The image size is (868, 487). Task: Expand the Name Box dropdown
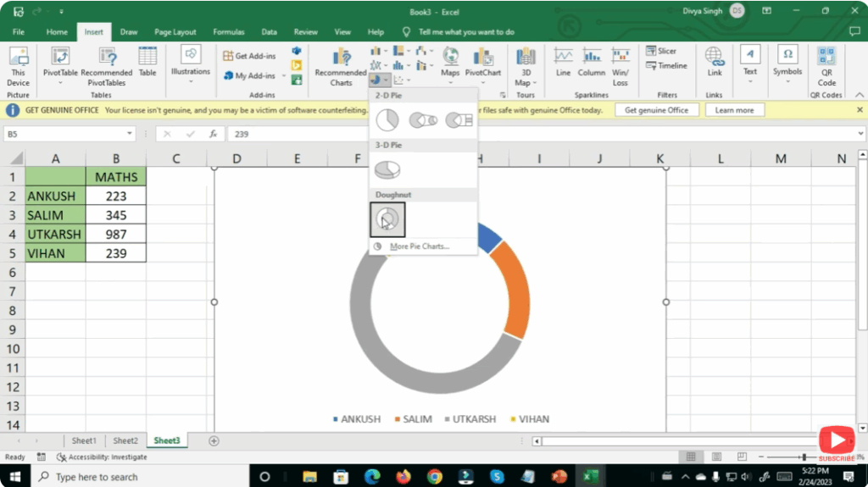pos(130,134)
